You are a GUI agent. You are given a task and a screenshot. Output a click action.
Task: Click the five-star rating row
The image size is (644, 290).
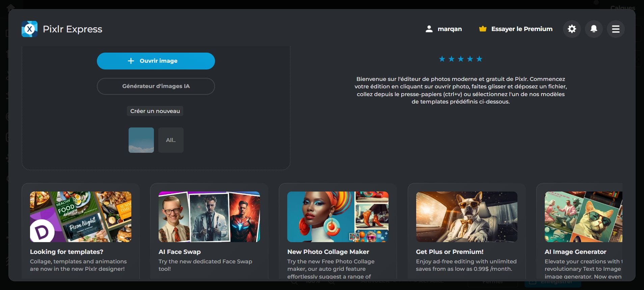point(460,59)
